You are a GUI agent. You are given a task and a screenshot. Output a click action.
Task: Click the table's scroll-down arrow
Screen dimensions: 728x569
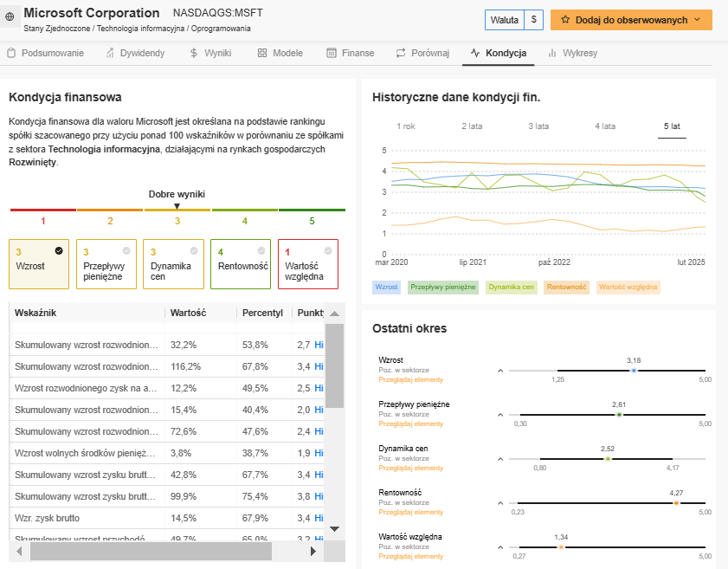(334, 529)
